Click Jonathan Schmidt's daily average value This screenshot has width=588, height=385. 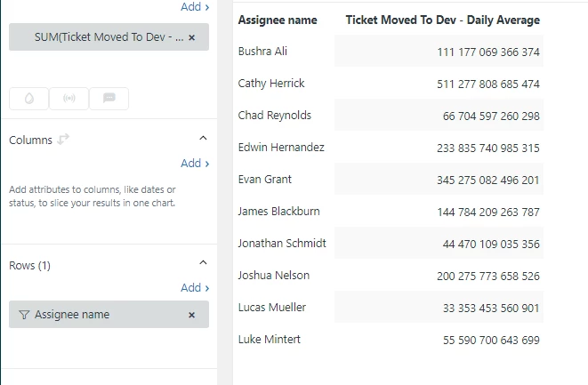491,244
